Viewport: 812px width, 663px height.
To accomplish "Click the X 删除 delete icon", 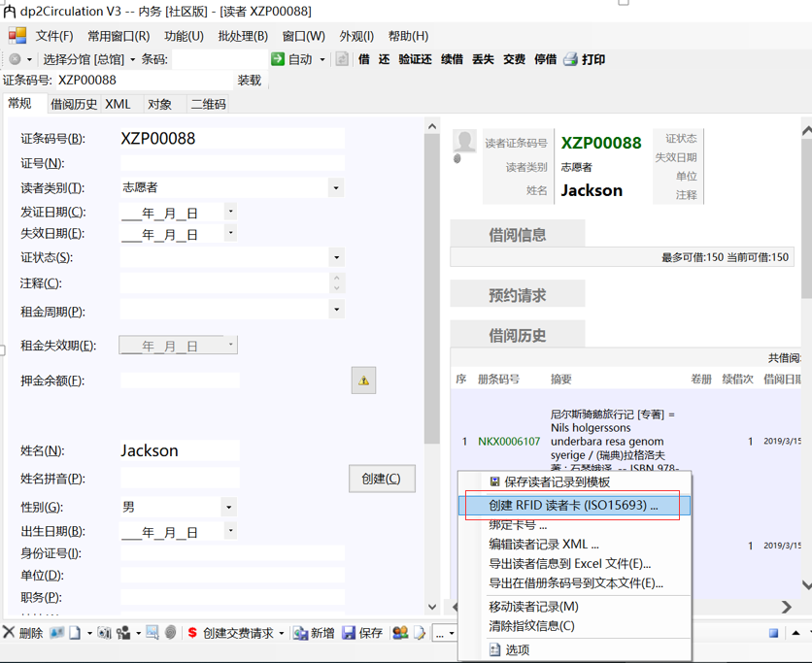I will pos(9,632).
